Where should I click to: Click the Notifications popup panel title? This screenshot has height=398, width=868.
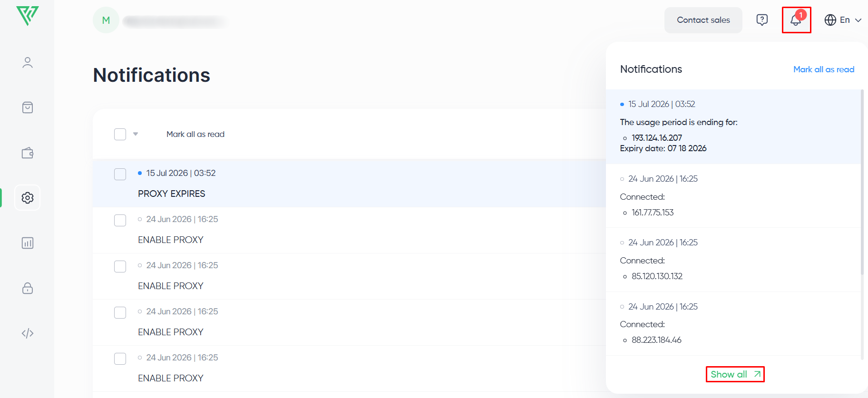(651, 69)
